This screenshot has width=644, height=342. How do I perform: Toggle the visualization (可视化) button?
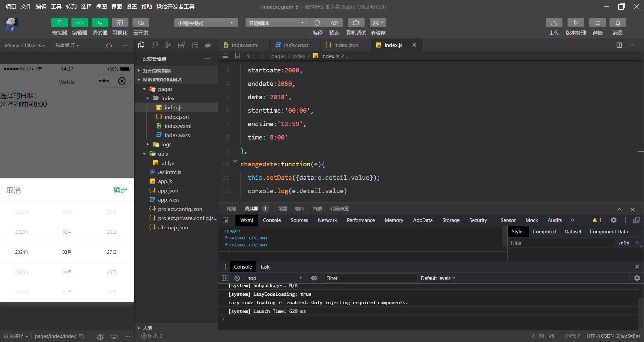point(120,23)
